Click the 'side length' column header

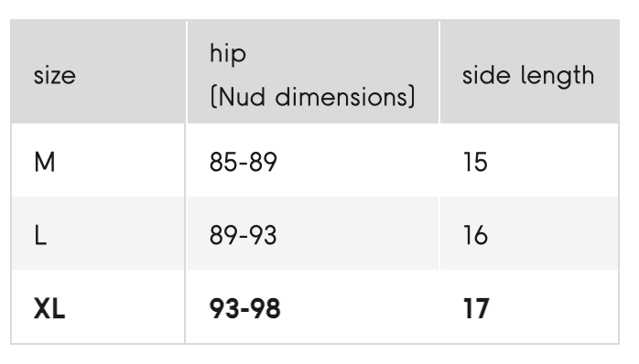(529, 71)
